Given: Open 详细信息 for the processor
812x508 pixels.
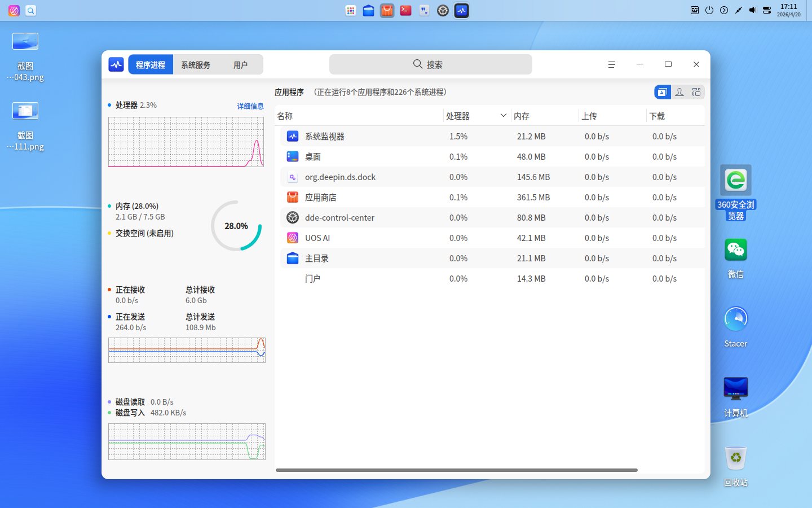Looking at the screenshot, I should [250, 106].
